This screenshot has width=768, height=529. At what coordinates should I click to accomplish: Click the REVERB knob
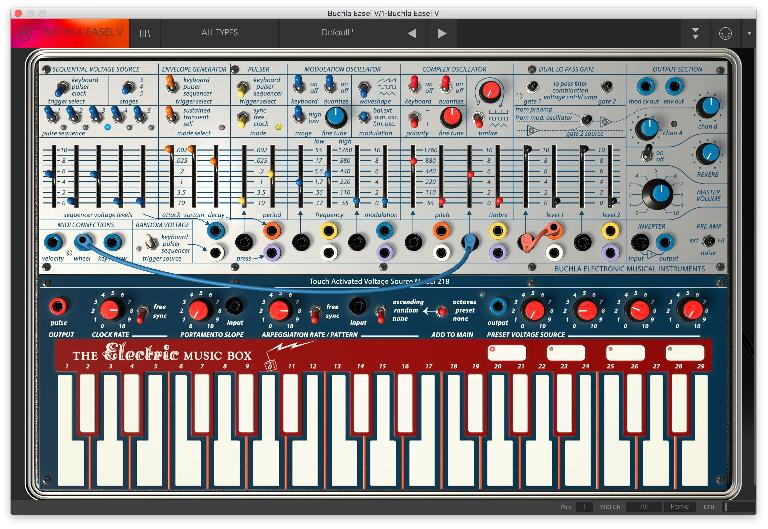coord(708,153)
